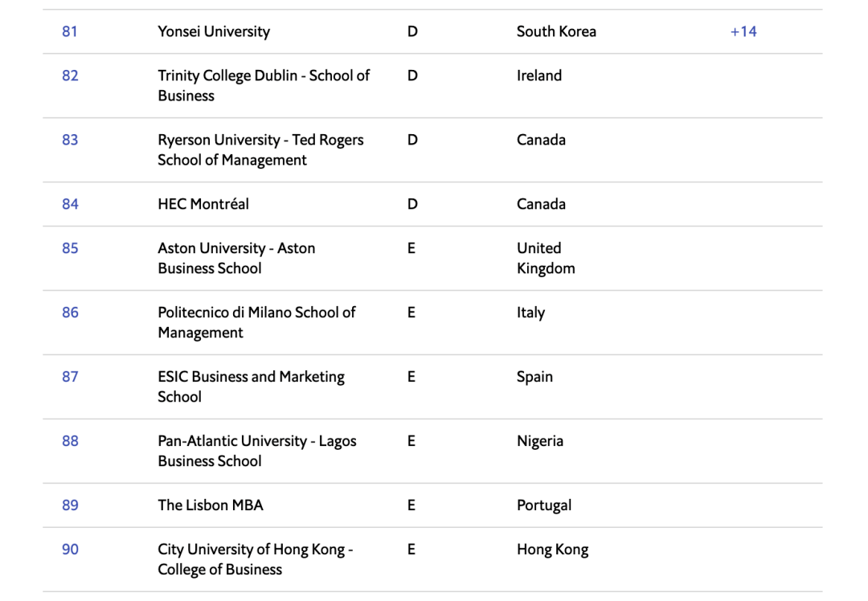Image resolution: width=868 pixels, height=601 pixels.
Task: Click rank number 84
Action: click(x=70, y=204)
